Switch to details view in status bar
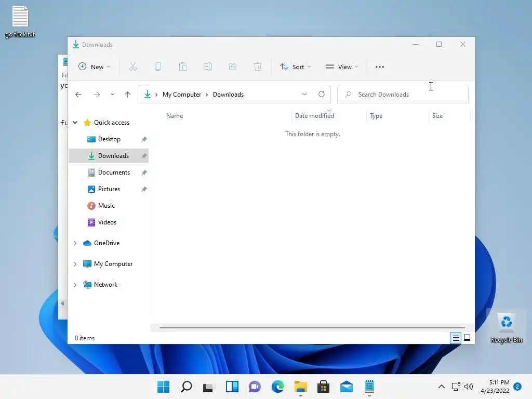The image size is (532, 399). 456,338
